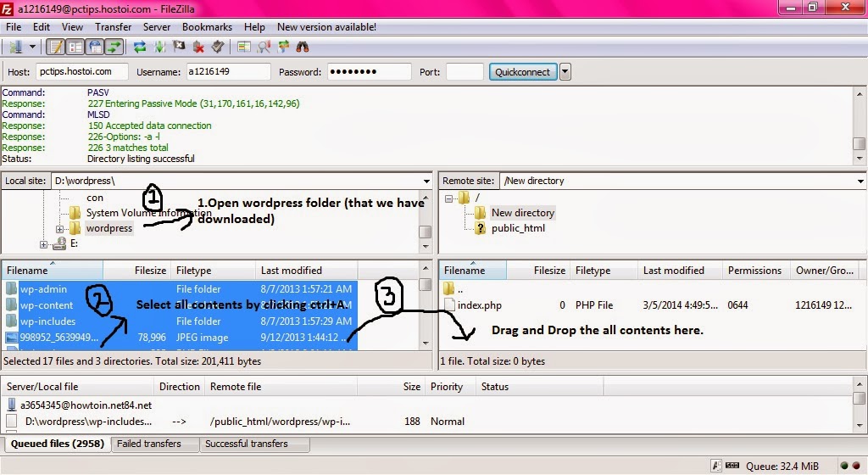868x475 pixels.
Task: Click the JPEG image file icon
Action: pos(11,337)
